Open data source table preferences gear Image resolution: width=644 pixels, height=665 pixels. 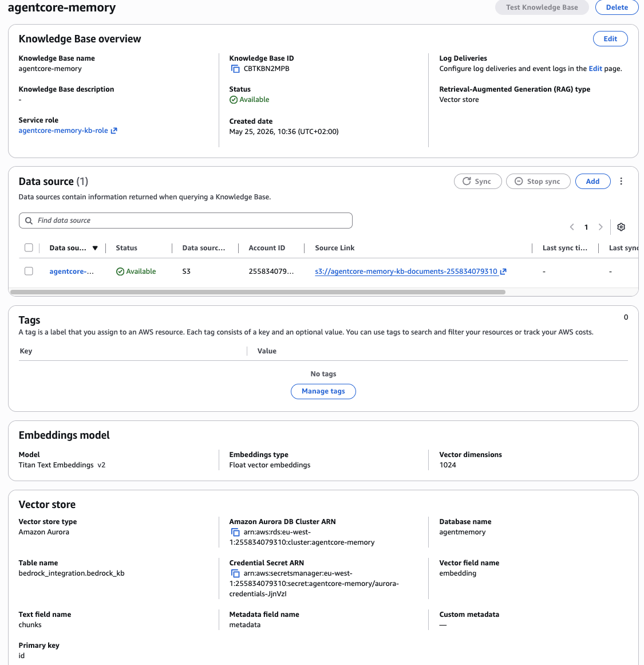point(621,227)
